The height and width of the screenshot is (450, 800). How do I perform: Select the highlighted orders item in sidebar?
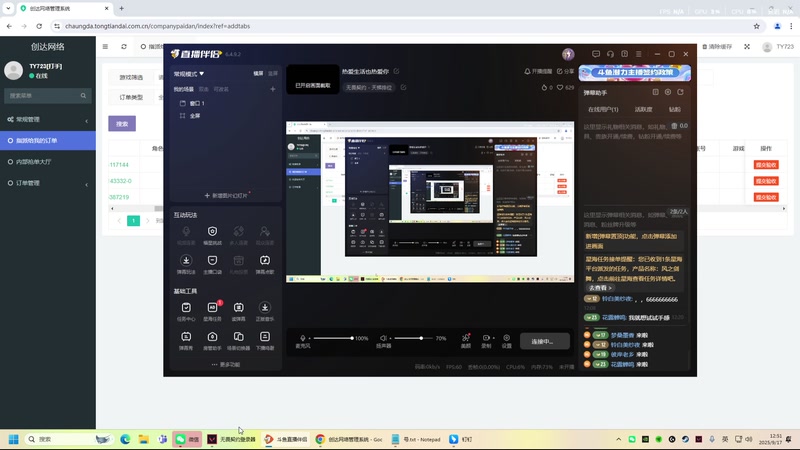tap(47, 140)
